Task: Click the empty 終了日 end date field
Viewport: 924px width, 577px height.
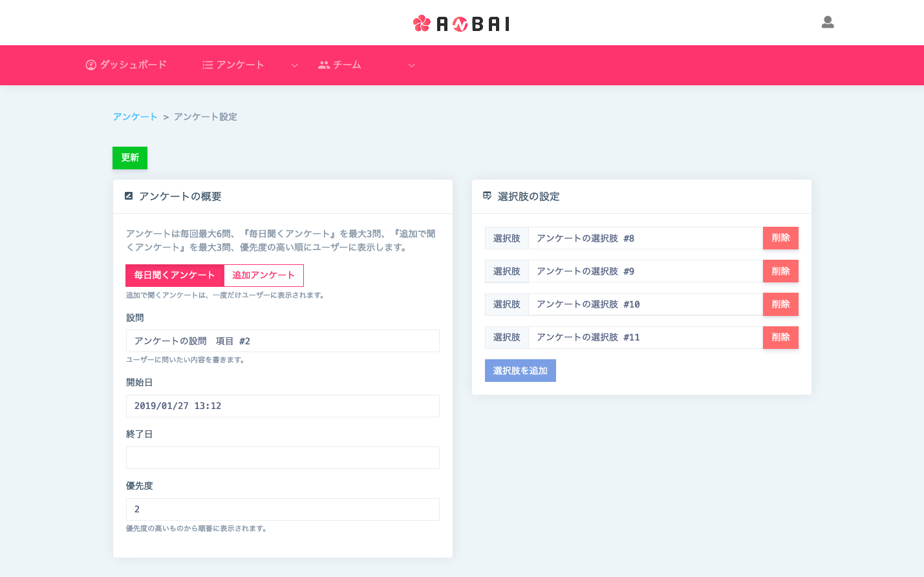Action: (283, 457)
